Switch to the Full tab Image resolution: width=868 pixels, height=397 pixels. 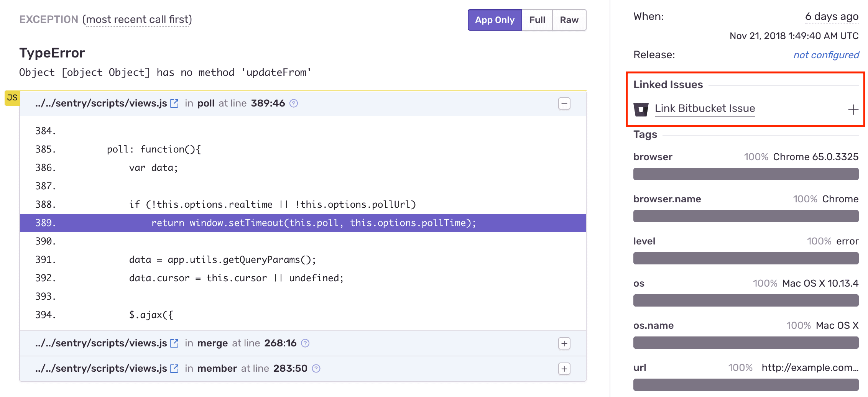tap(537, 20)
